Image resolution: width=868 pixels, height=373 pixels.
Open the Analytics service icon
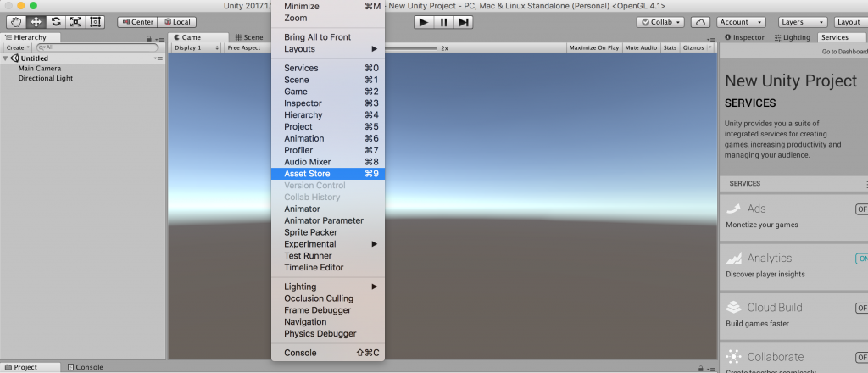click(733, 258)
